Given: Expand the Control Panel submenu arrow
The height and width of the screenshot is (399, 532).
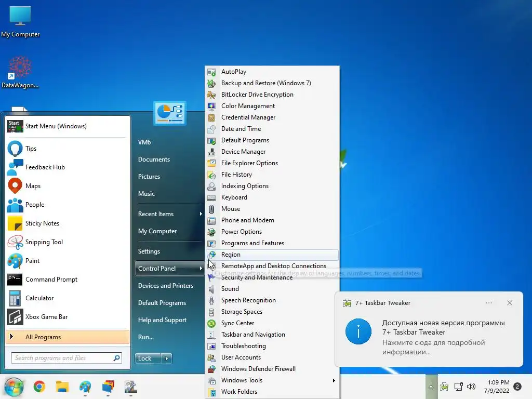Looking at the screenshot, I should [x=201, y=269].
